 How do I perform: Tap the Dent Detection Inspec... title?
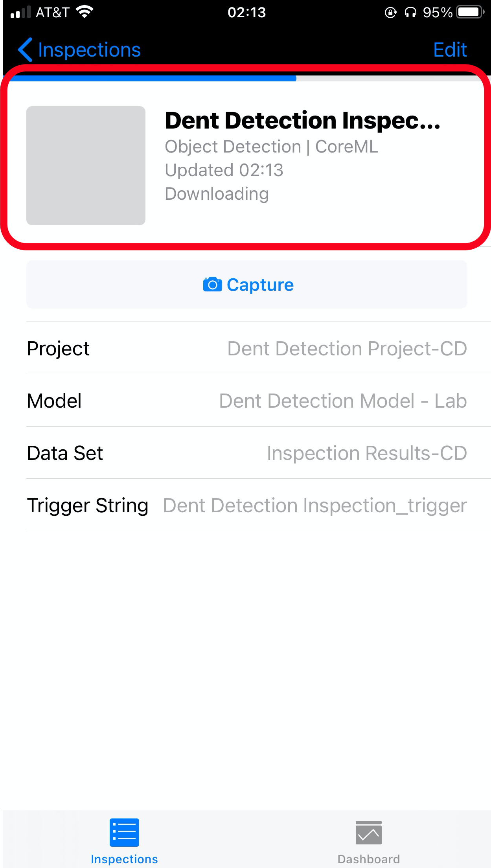pyautogui.click(x=303, y=120)
